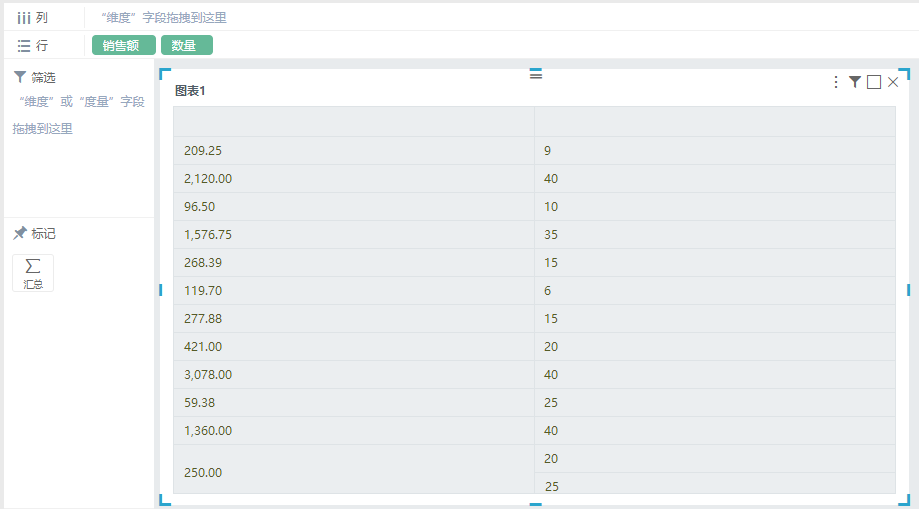Click the drag handle at chart top
Viewport: 919px width, 509px height.
pyautogui.click(x=536, y=74)
